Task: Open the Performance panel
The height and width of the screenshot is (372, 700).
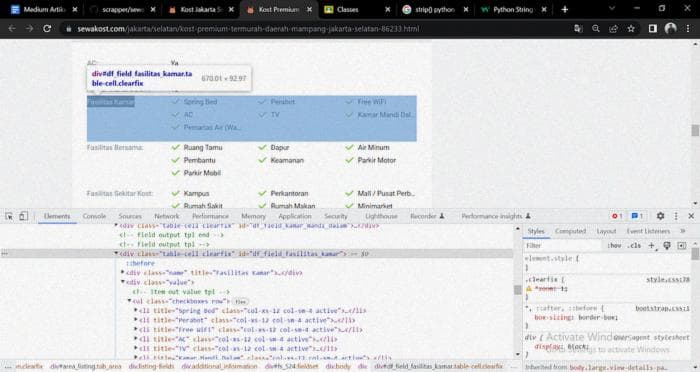Action: pyautogui.click(x=210, y=216)
